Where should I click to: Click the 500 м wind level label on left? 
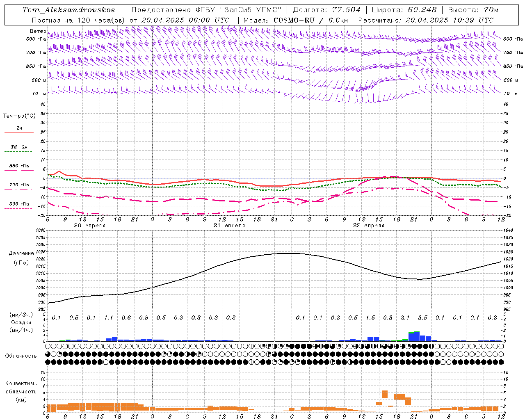39,80
